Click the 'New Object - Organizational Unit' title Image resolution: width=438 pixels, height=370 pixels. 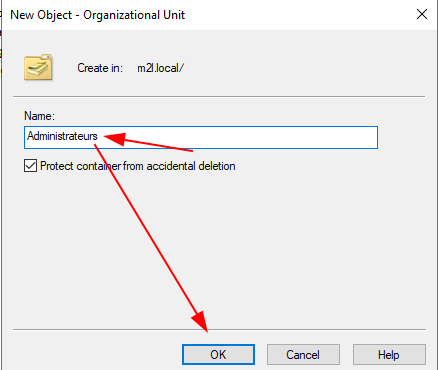pyautogui.click(x=98, y=15)
